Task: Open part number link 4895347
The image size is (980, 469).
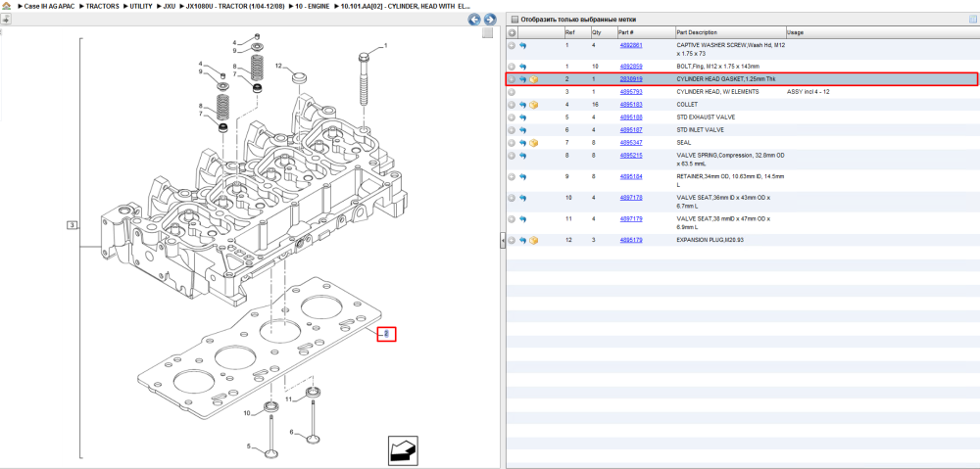Action: point(630,143)
